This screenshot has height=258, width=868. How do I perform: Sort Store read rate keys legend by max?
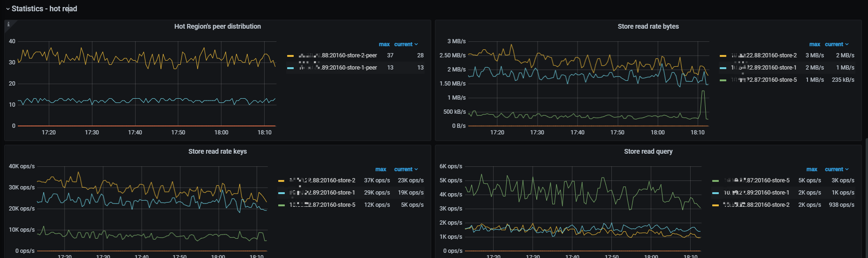(x=381, y=169)
